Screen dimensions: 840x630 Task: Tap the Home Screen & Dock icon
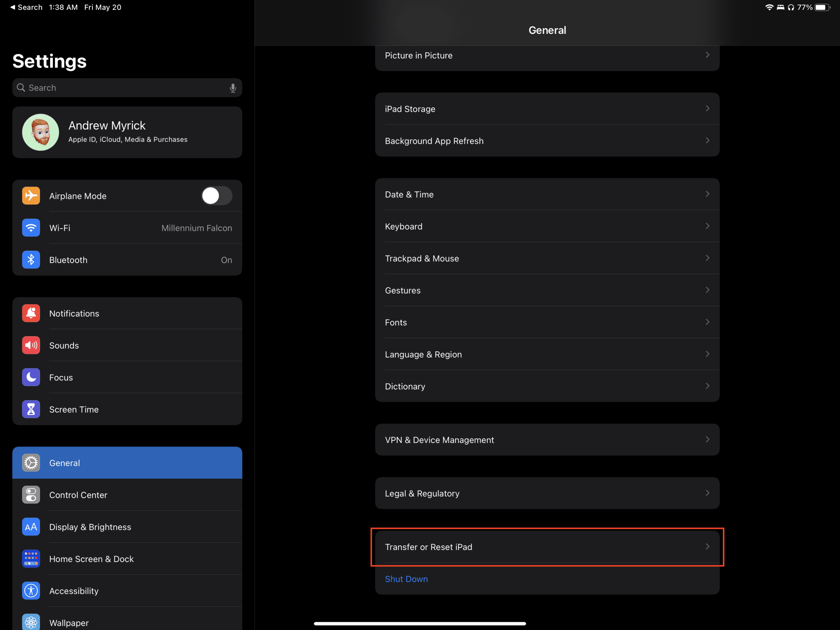coord(31,558)
